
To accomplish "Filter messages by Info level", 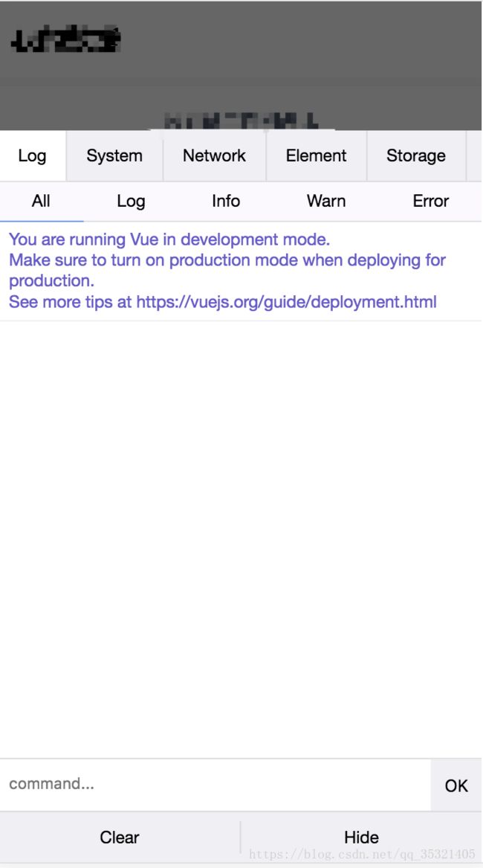I will [x=226, y=201].
